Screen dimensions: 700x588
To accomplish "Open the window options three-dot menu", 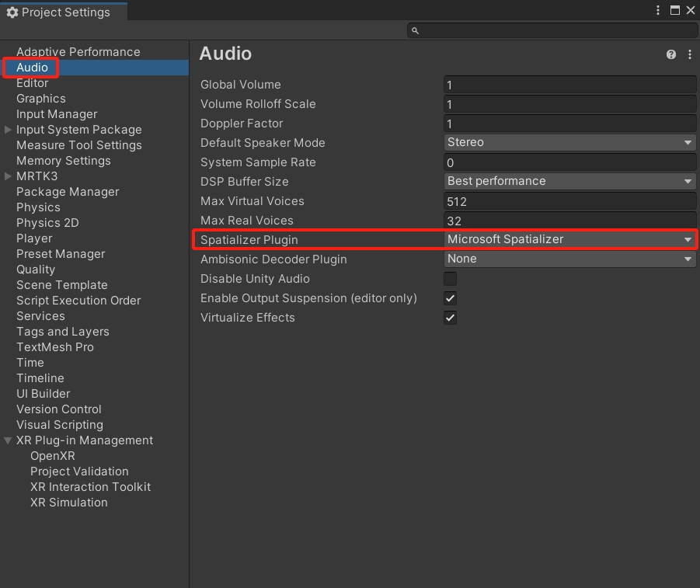I will click(659, 11).
